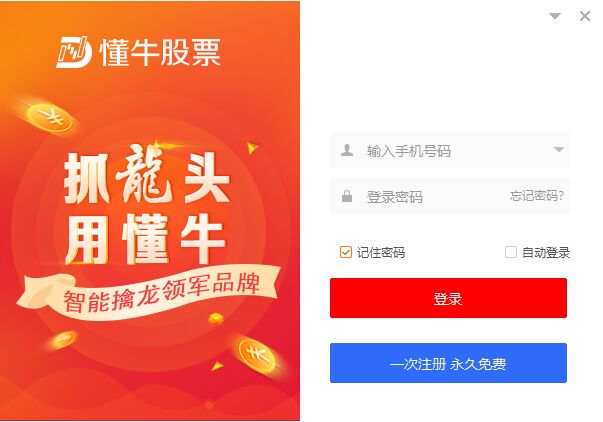This screenshot has width=603, height=422.
Task: Expand the saved phone numbers dropdown arrow
Action: point(558,149)
